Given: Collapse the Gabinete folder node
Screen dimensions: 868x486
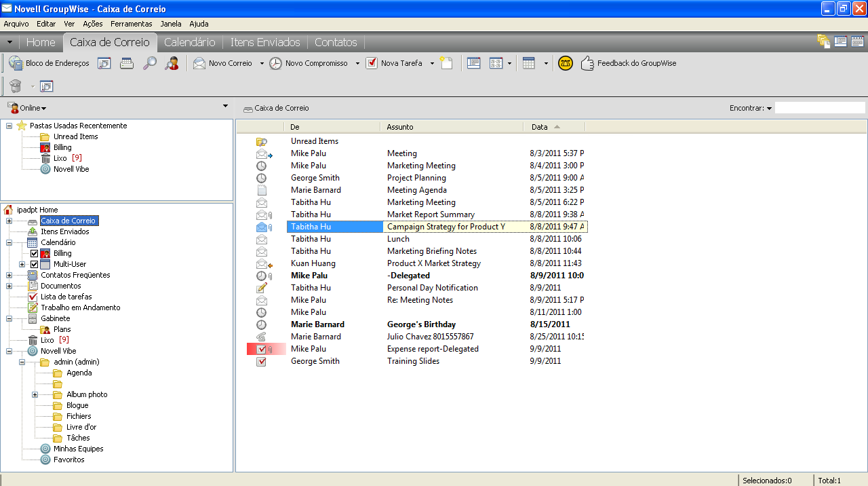Looking at the screenshot, I should (9, 318).
